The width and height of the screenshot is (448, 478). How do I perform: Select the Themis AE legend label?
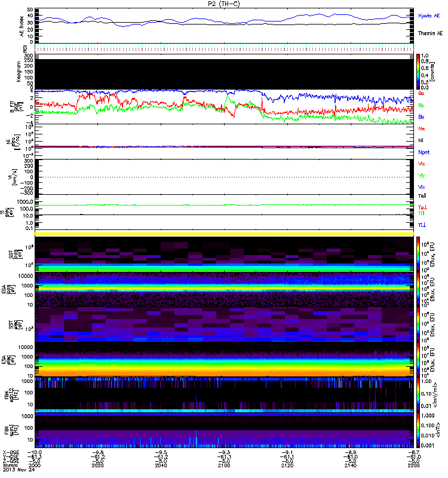pos(430,33)
